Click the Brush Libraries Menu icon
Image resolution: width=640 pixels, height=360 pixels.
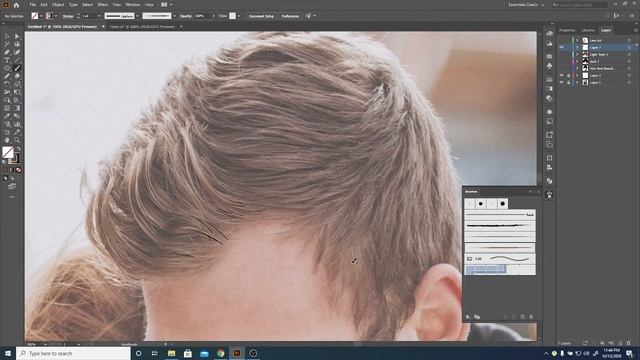(x=468, y=317)
